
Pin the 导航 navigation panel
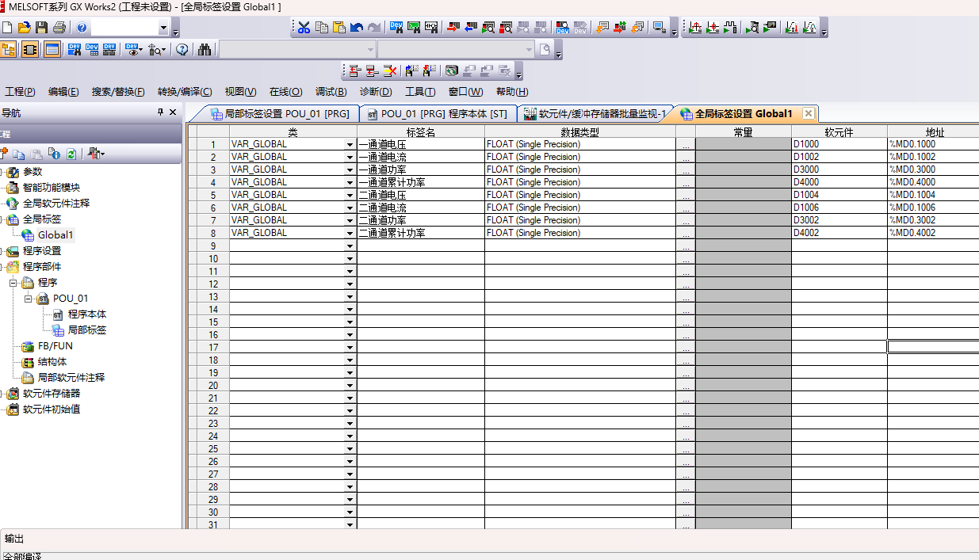click(160, 112)
